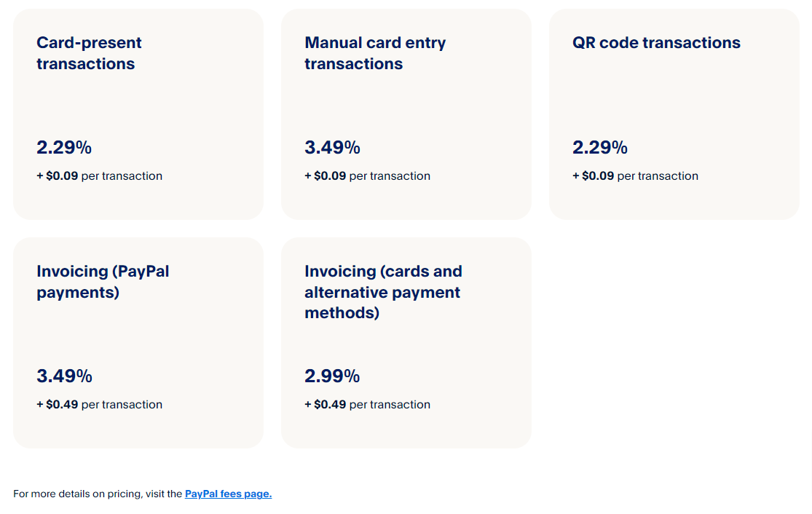Click the 2.29% rate in QR code card
This screenshot has height=514, width=812.
click(600, 148)
